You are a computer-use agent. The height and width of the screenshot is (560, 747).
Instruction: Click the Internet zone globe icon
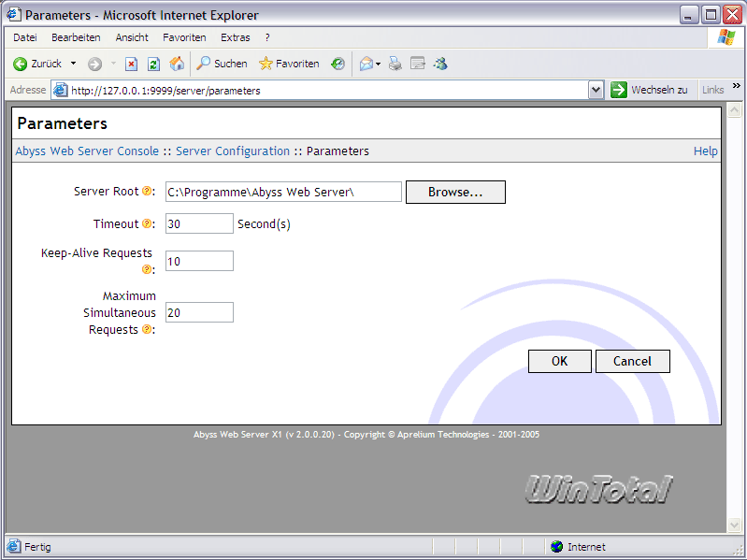click(x=556, y=547)
